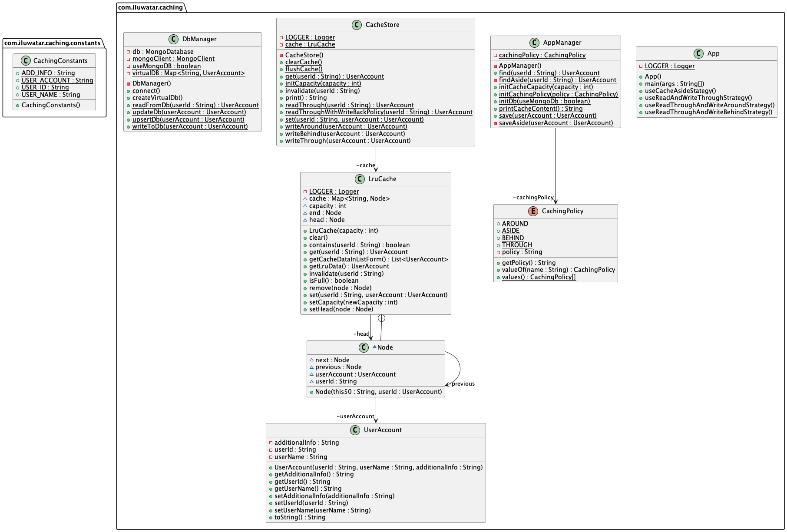Click the getCacheDataInListForm method in LruCache
Image resolution: width=787 pixels, height=532 pixels.
pyautogui.click(x=378, y=259)
